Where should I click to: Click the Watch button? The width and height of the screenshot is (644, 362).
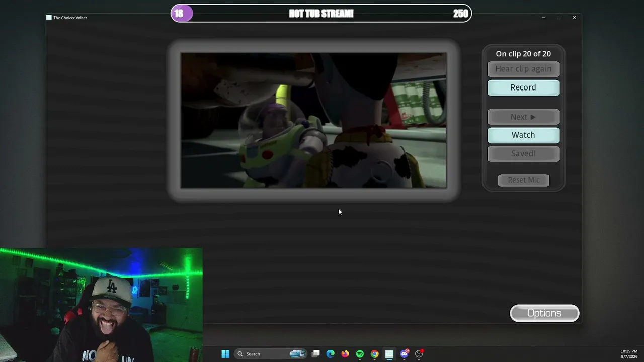point(523,135)
